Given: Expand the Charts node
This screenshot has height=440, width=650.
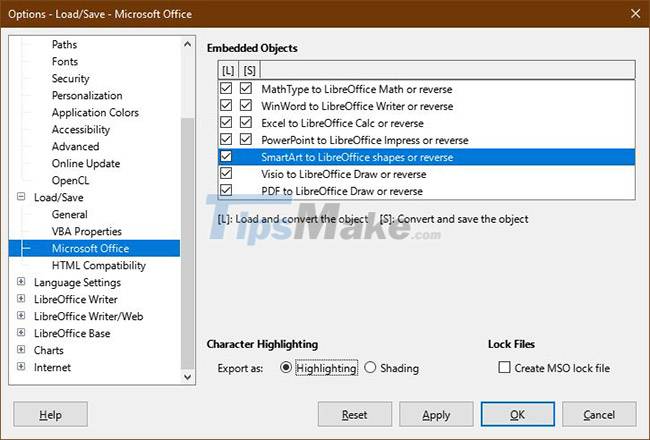Looking at the screenshot, I should coord(21,350).
